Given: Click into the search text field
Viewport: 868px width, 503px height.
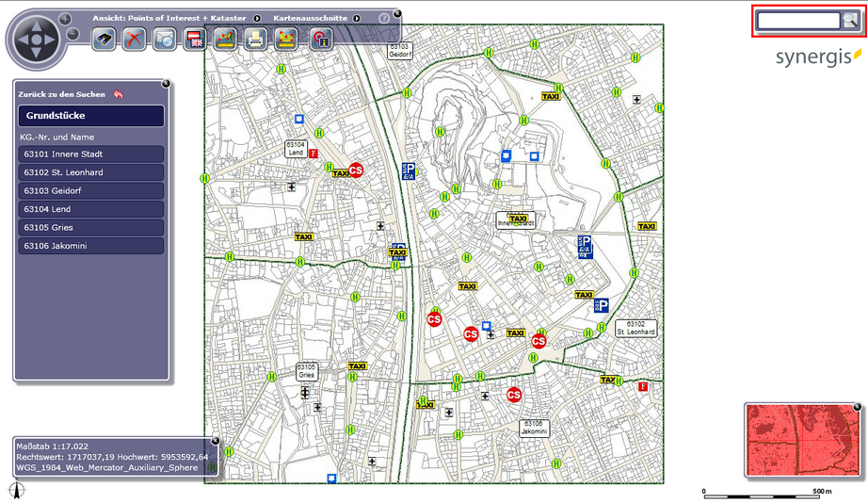Looking at the screenshot, I should pos(798,20).
